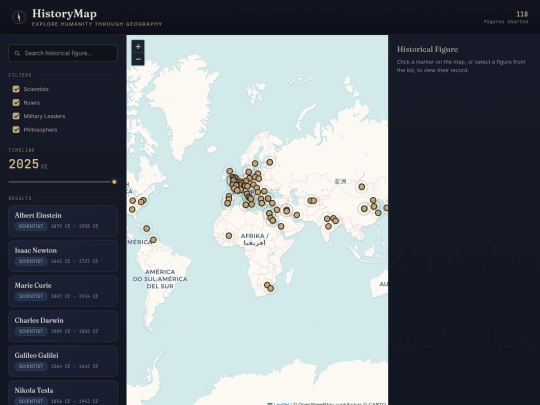Click the marker on the Persian Gulf coast

[297, 215]
